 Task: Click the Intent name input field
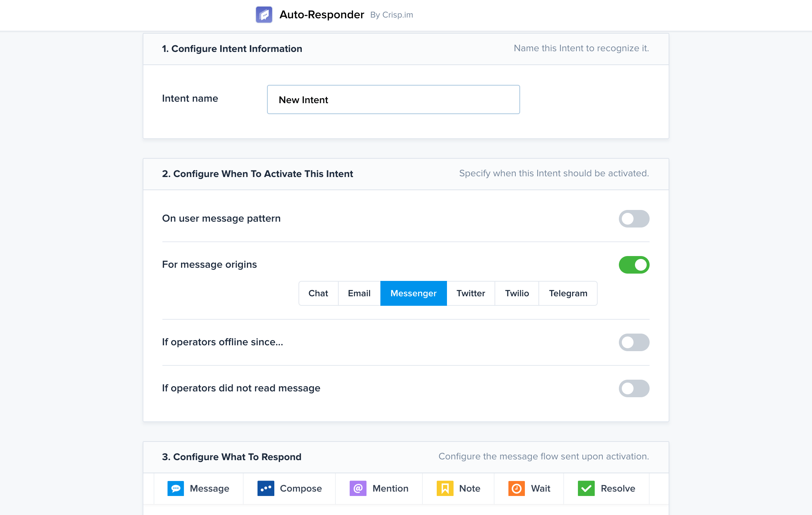[393, 99]
